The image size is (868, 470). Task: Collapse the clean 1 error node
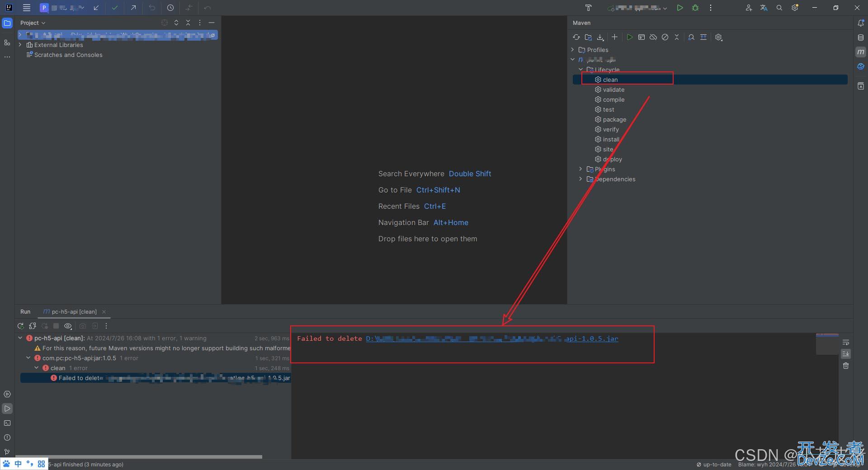pyautogui.click(x=37, y=368)
